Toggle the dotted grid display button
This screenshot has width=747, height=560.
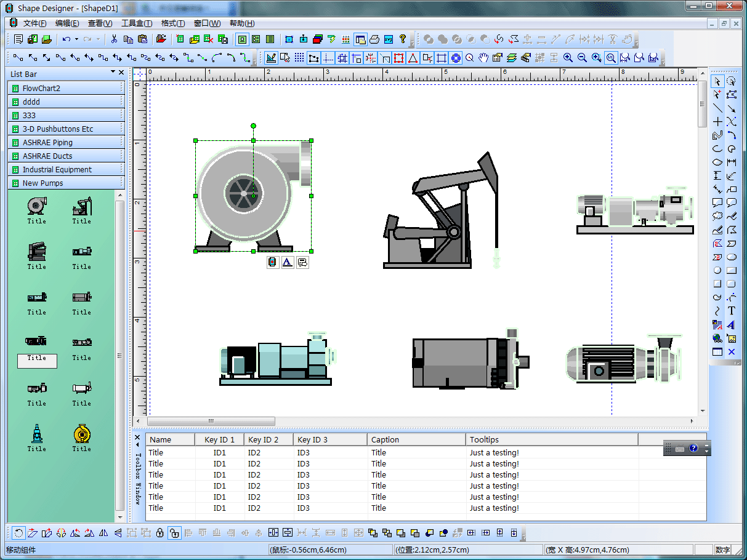coord(299,58)
